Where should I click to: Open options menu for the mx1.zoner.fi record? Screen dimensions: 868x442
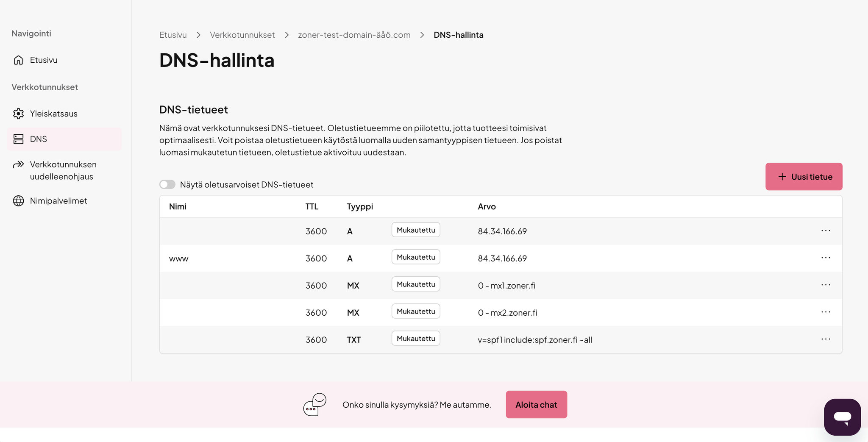pos(826,285)
